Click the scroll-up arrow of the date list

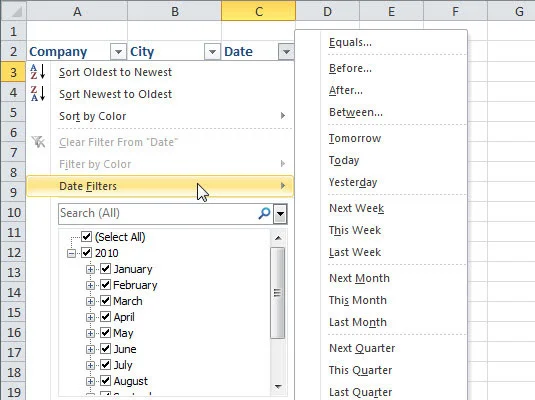(278, 238)
